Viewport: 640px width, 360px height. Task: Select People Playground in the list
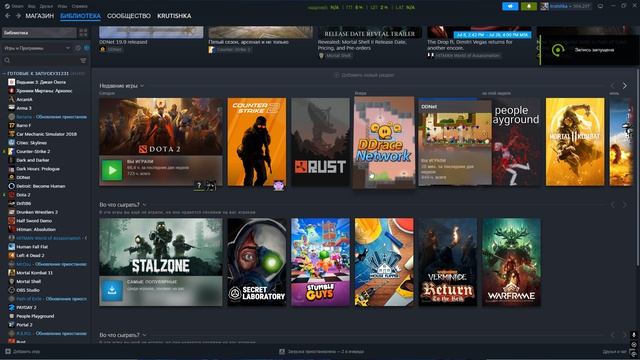tap(35, 316)
